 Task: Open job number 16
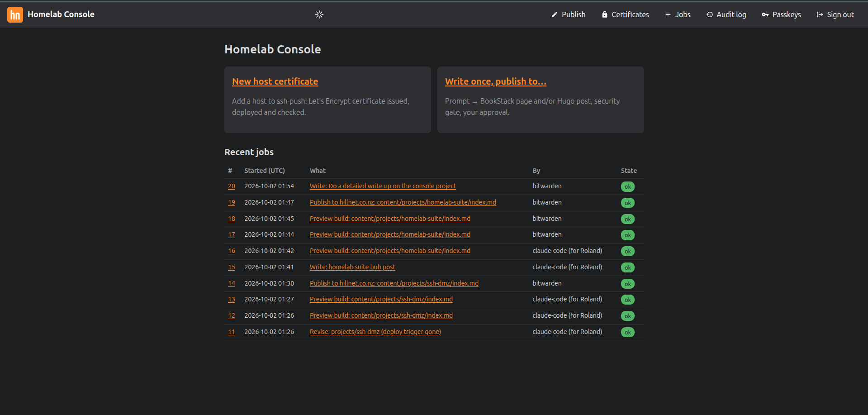click(232, 251)
